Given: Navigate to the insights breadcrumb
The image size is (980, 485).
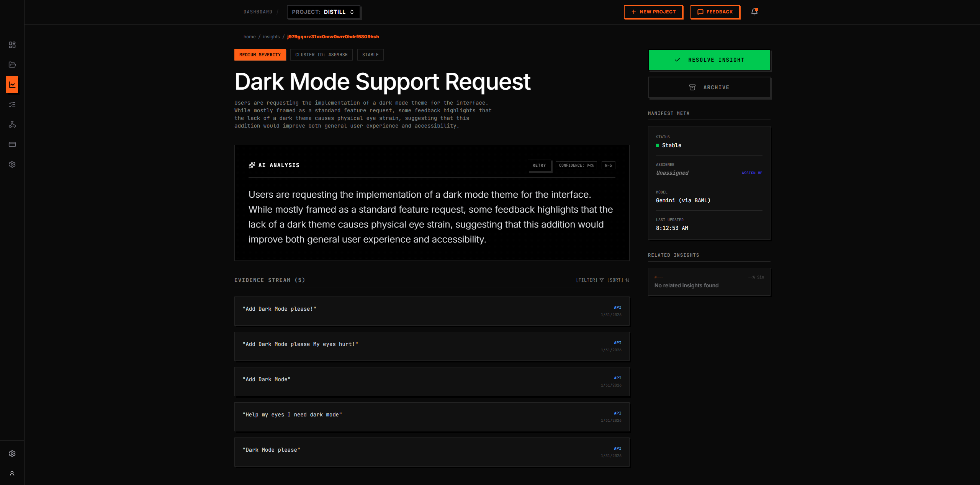Looking at the screenshot, I should pos(271,37).
